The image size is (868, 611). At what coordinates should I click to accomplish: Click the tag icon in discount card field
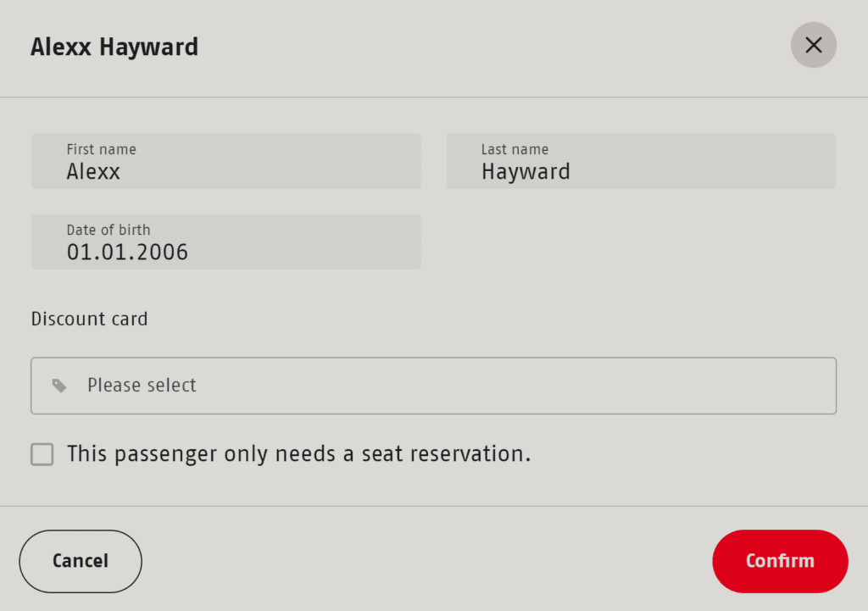[x=58, y=386]
